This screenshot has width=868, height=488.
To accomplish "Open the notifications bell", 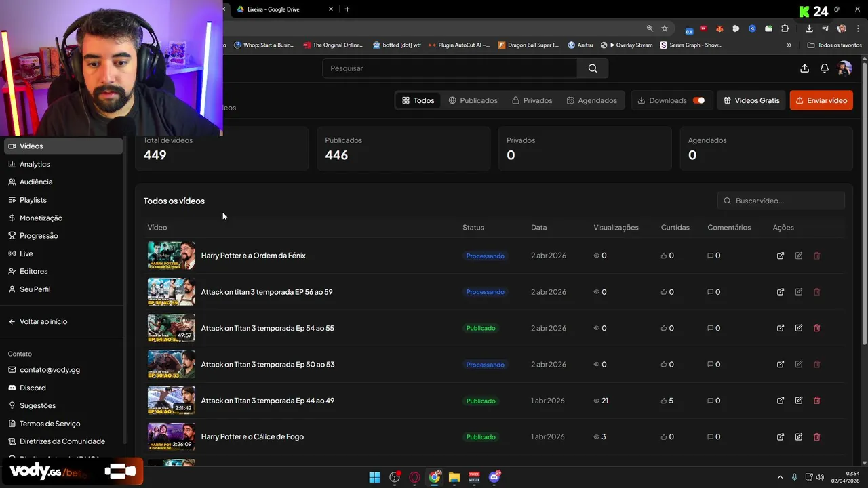I will pyautogui.click(x=825, y=68).
